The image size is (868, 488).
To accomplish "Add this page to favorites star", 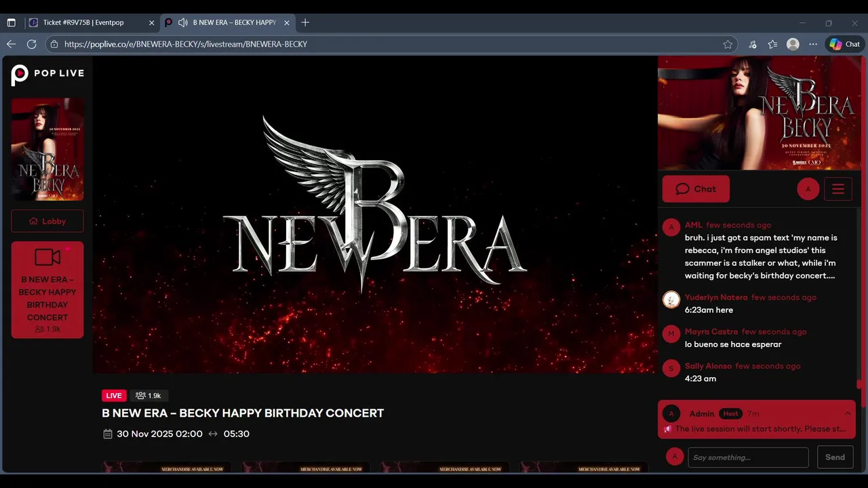I will (728, 44).
